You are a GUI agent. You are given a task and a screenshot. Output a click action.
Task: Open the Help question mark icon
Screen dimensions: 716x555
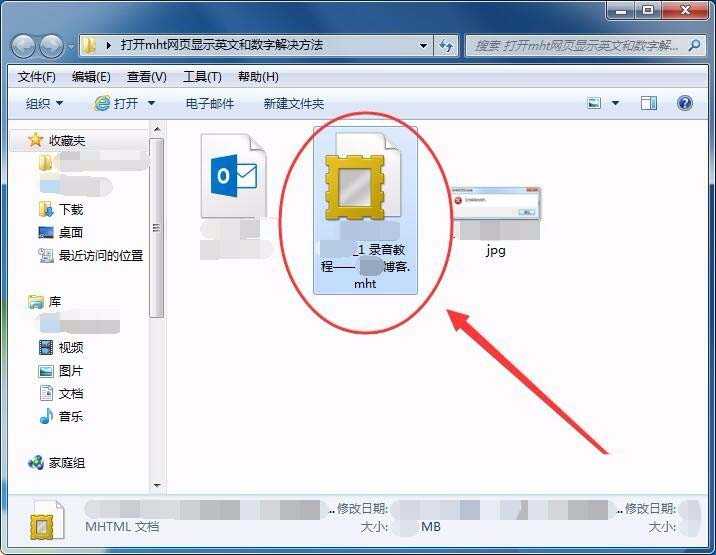click(x=685, y=103)
